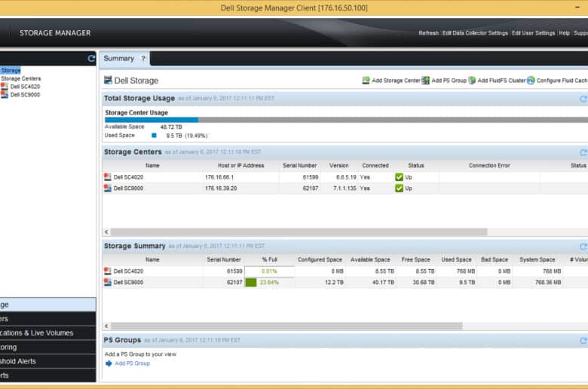Sort Storage Centers by Version column
Viewport: 588px width, 389px height.
pyautogui.click(x=339, y=165)
